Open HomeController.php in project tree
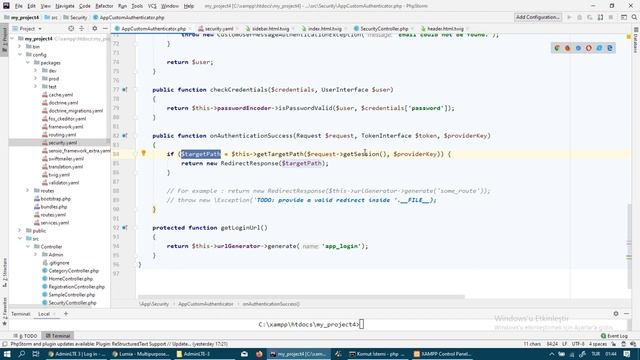The height and width of the screenshot is (360, 640). 70,279
